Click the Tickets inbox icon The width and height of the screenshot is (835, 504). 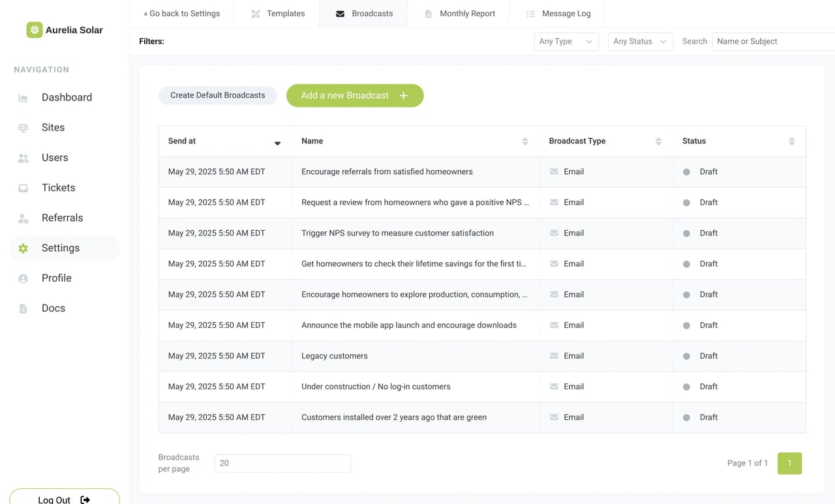[x=23, y=188]
